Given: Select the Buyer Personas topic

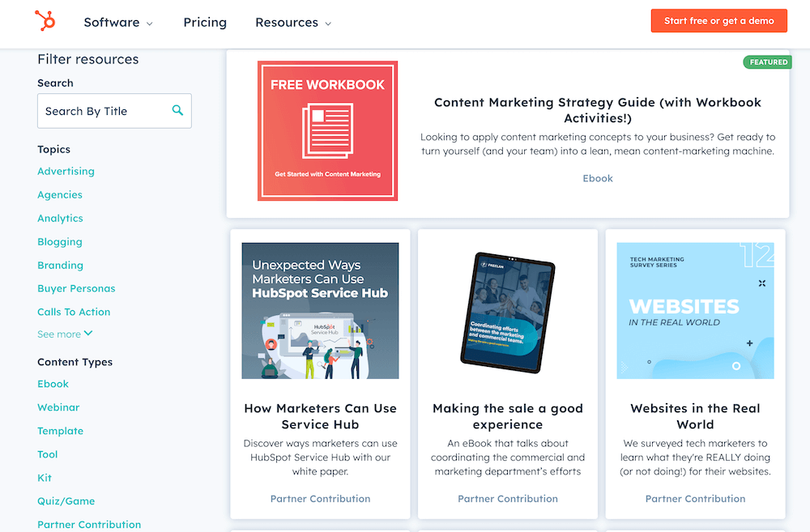Looking at the screenshot, I should (76, 288).
